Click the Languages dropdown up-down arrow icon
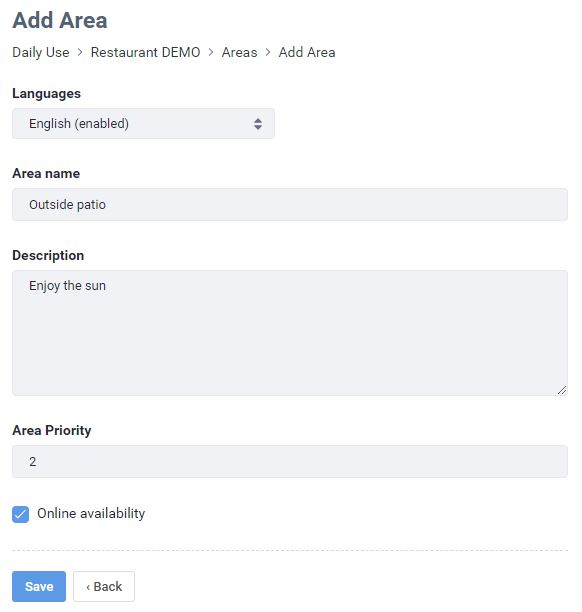Viewport: 582px width, 612px height. click(258, 124)
